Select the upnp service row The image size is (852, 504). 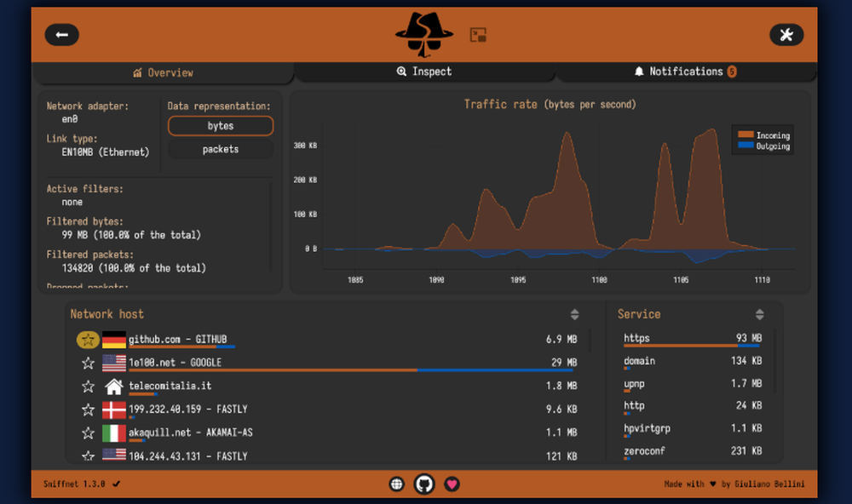coord(692,385)
